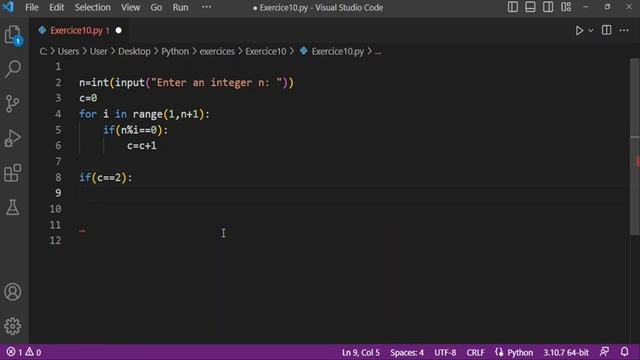
Task: Open the Accounts menu icon
Action: (x=13, y=292)
